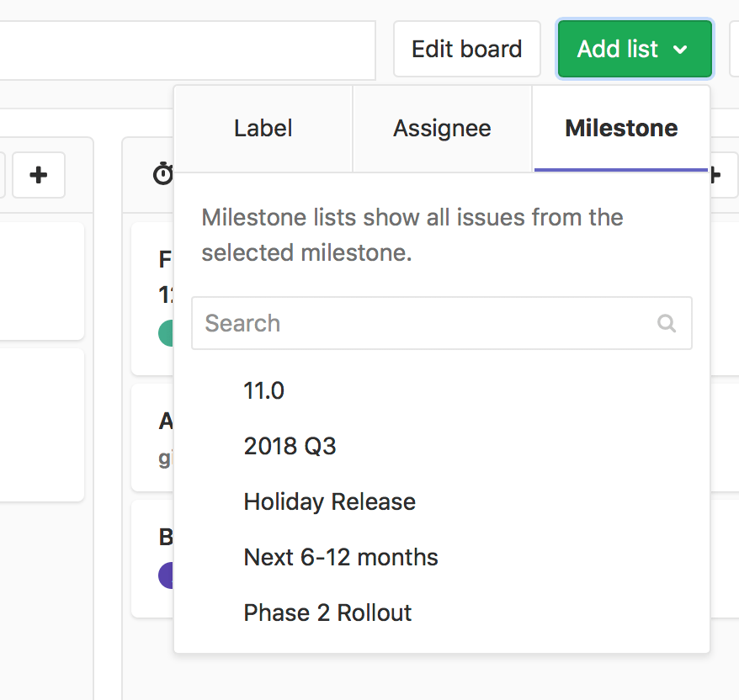This screenshot has height=700, width=739.
Task: Click into the milestone Search field
Action: point(379,323)
